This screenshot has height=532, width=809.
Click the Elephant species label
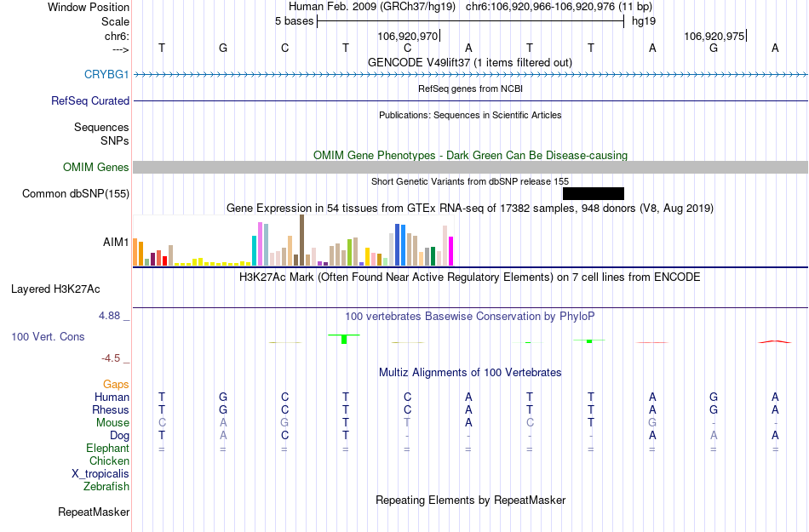tap(107, 448)
